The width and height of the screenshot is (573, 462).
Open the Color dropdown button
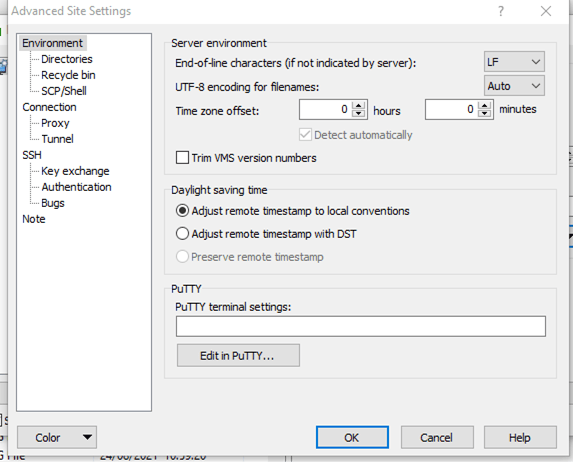(57, 437)
